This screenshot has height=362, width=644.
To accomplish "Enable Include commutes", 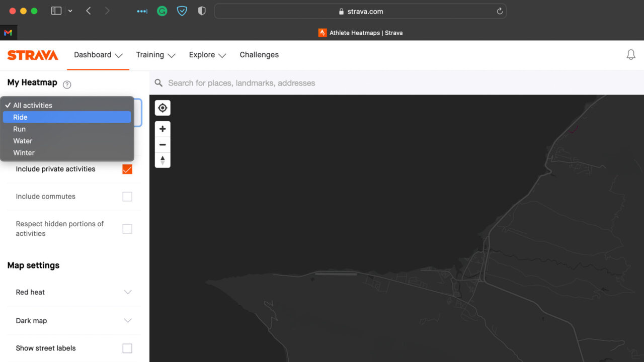I will click(127, 196).
